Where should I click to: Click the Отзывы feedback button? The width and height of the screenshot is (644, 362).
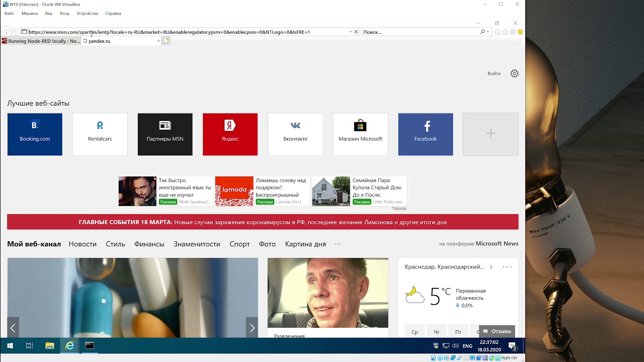pos(497,331)
